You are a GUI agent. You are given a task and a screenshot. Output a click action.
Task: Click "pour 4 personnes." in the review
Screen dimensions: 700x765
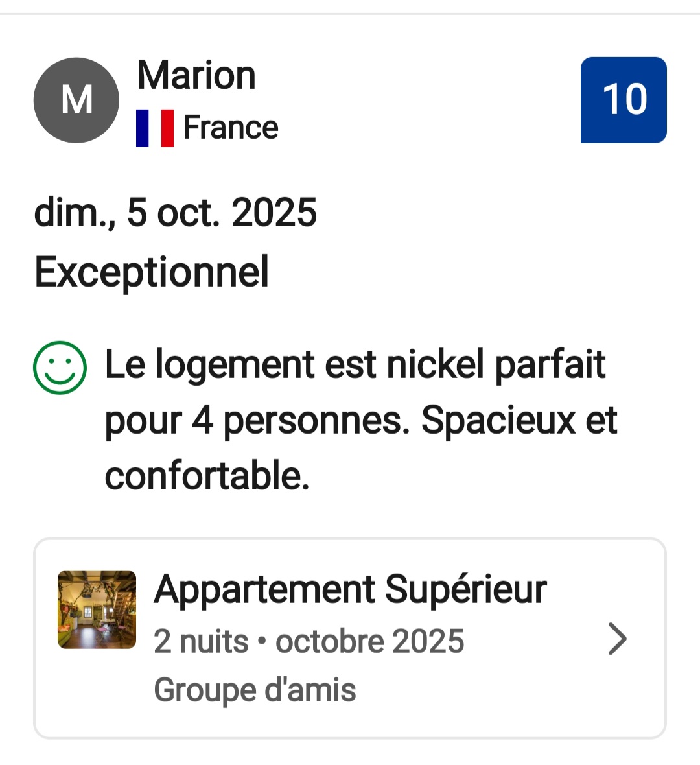(x=257, y=420)
